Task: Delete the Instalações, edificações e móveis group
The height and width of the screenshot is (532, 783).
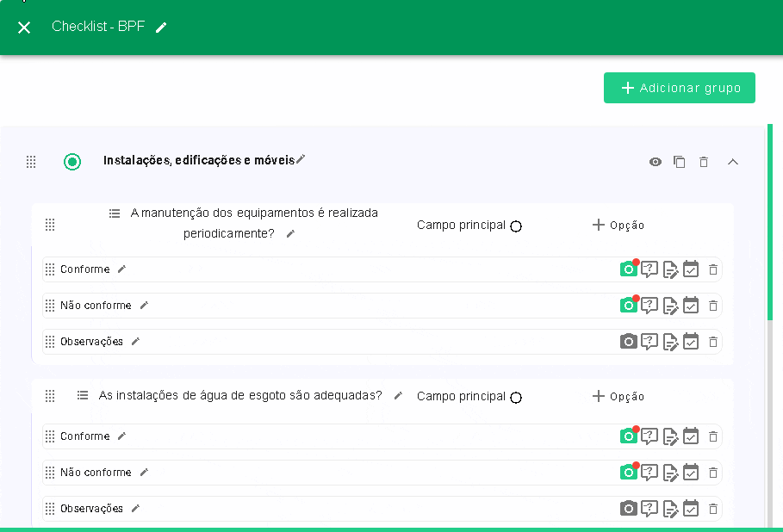Action: point(704,162)
